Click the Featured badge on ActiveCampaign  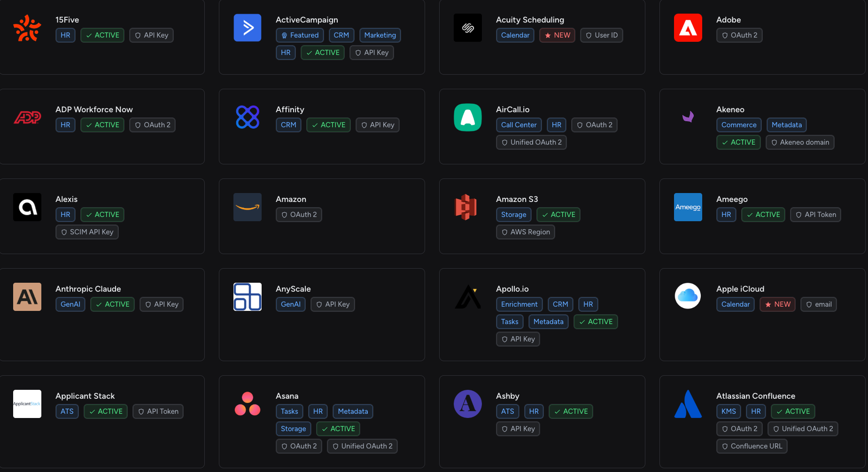[300, 35]
